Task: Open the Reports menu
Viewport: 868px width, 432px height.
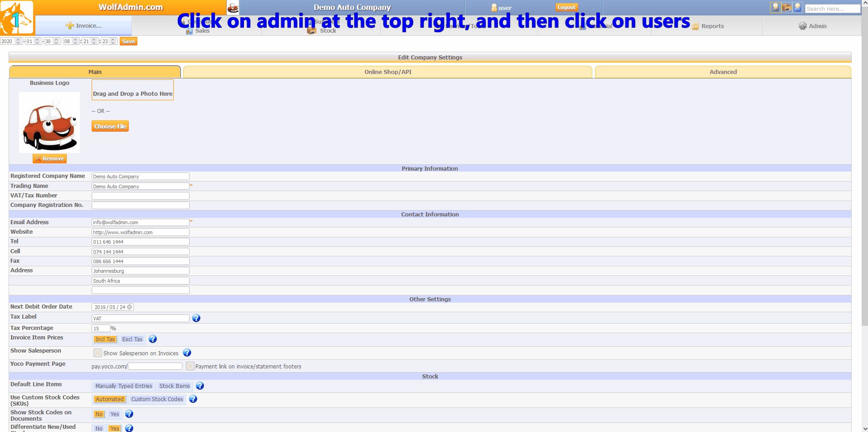Action: pos(707,26)
